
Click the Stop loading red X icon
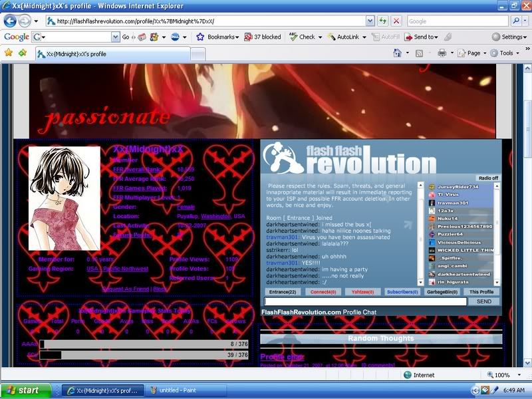(396, 21)
